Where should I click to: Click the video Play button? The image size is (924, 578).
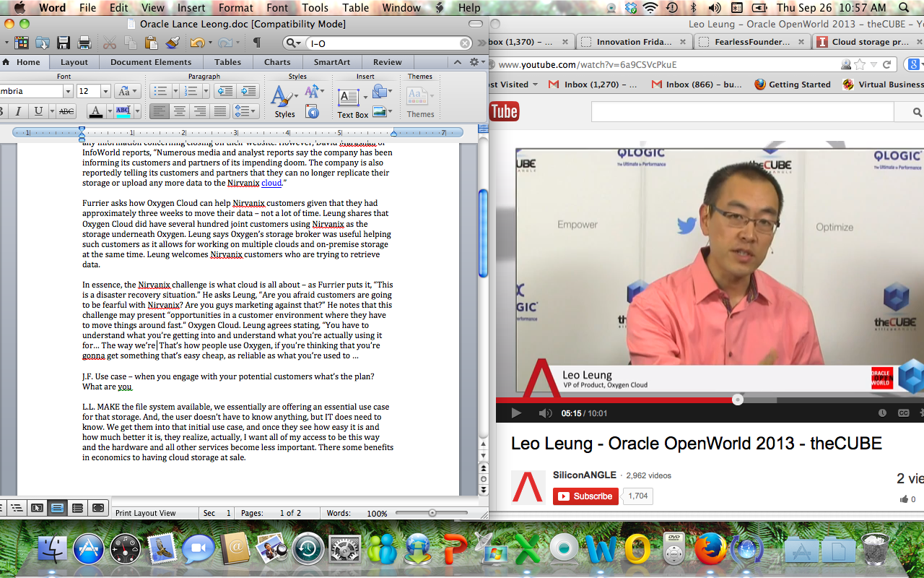point(516,413)
